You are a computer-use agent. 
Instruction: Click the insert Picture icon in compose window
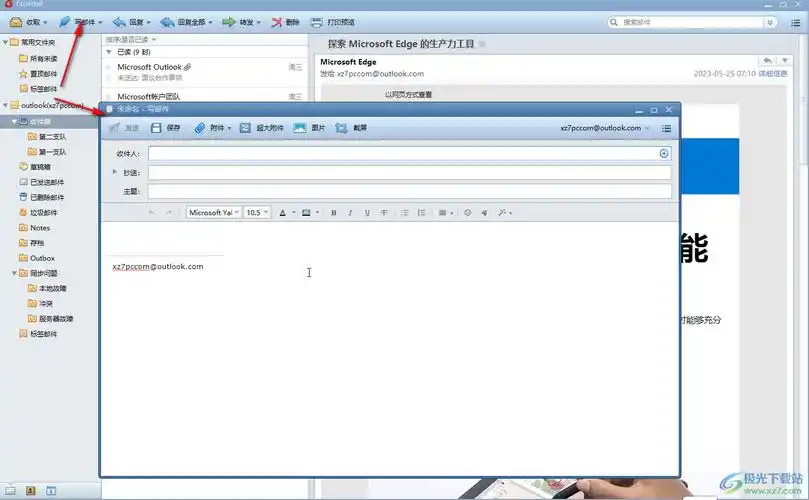coord(300,127)
